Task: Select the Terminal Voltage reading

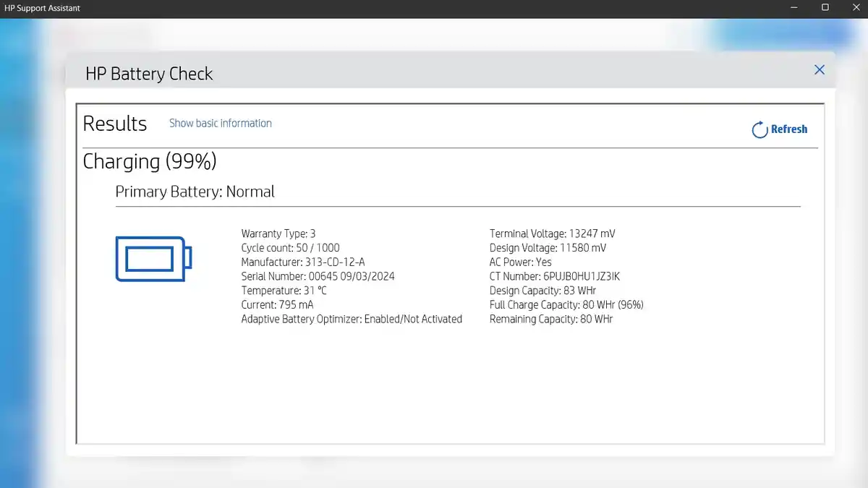Action: [x=553, y=234]
